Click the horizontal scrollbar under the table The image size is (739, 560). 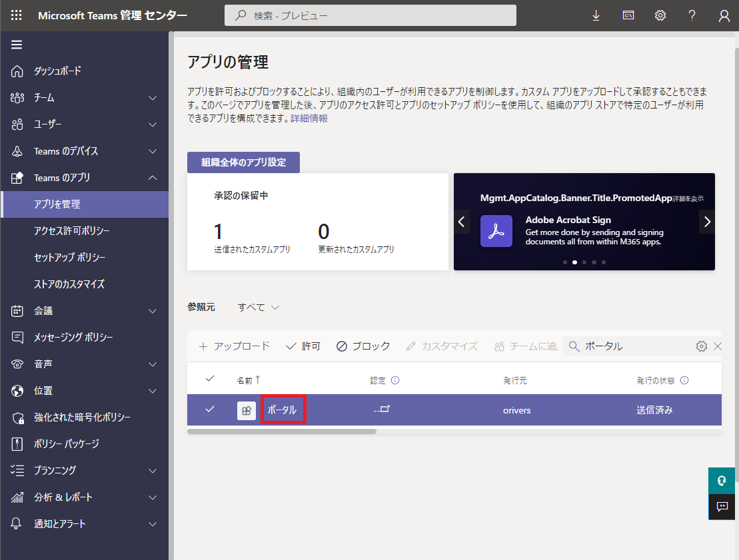tap(282, 431)
